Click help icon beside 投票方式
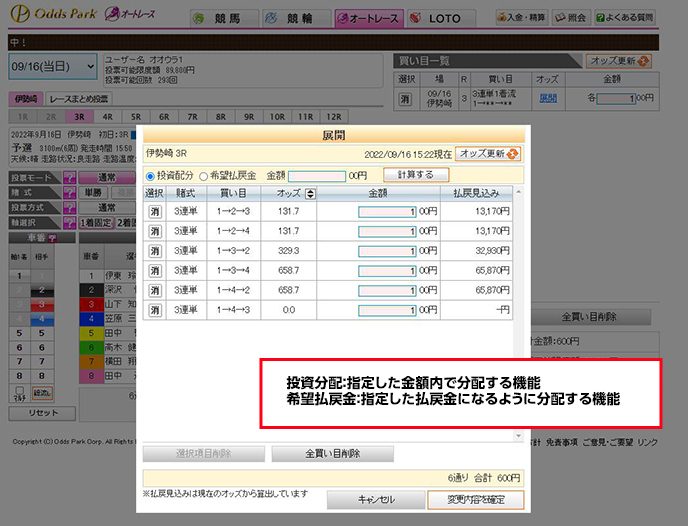 coord(69,208)
